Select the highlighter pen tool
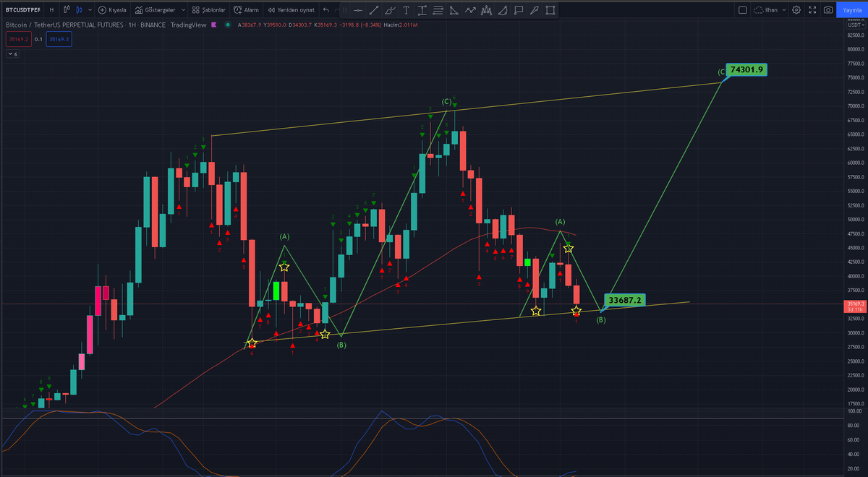This screenshot has height=477, width=868. coord(534,10)
